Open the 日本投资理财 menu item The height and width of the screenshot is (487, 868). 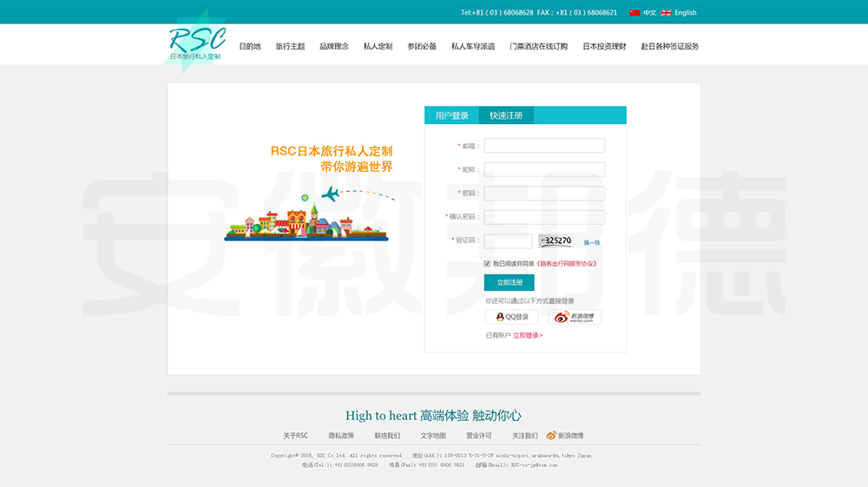(604, 47)
